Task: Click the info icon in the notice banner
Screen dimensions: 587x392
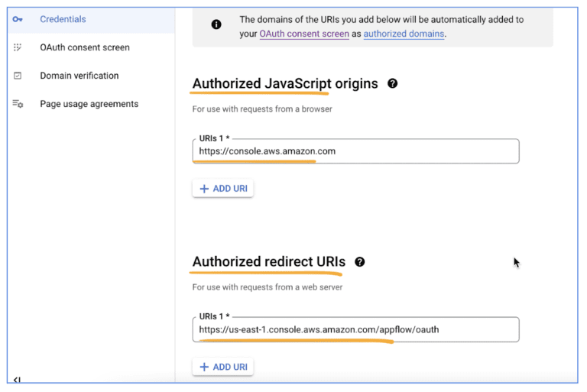Action: [x=216, y=24]
